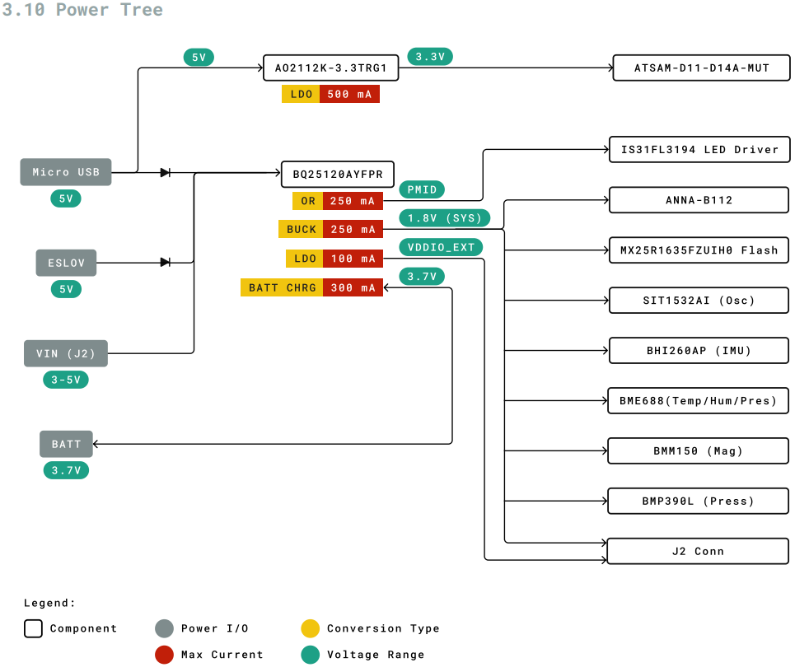The height and width of the screenshot is (672, 809).
Task: Click the 5V badge under ESLOV
Action: pos(66,289)
